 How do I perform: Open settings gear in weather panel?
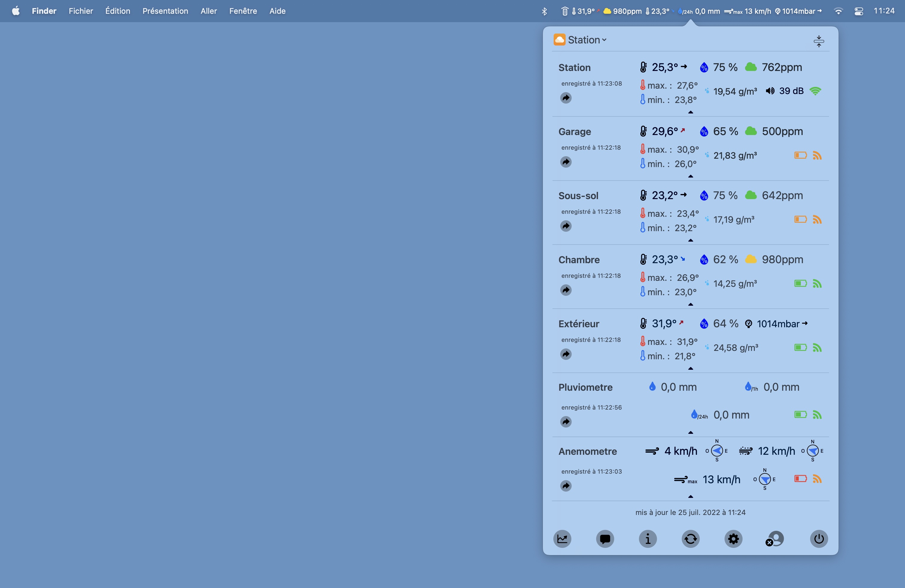point(733,539)
